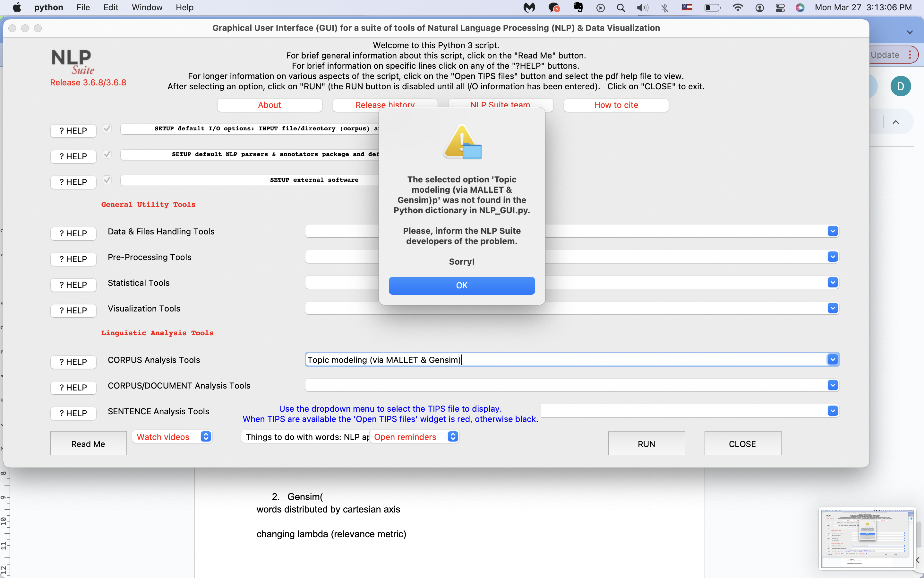Expand the Data & Files Handling Tools dropdown

pos(833,231)
